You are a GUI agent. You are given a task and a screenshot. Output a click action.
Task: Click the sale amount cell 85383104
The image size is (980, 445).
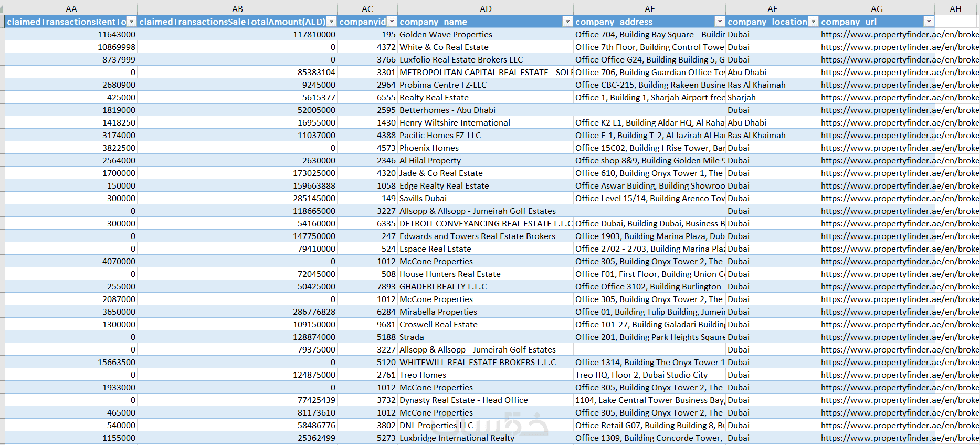pyautogui.click(x=237, y=72)
